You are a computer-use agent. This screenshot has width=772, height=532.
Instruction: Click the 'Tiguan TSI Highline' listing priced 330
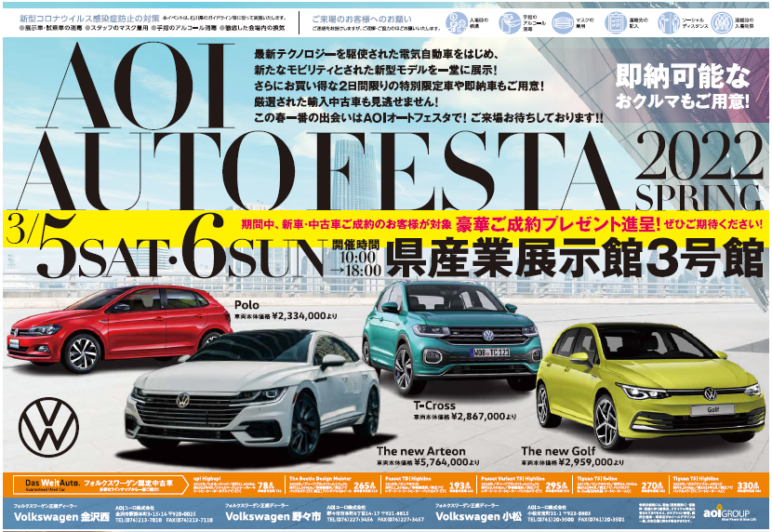pos(717,485)
